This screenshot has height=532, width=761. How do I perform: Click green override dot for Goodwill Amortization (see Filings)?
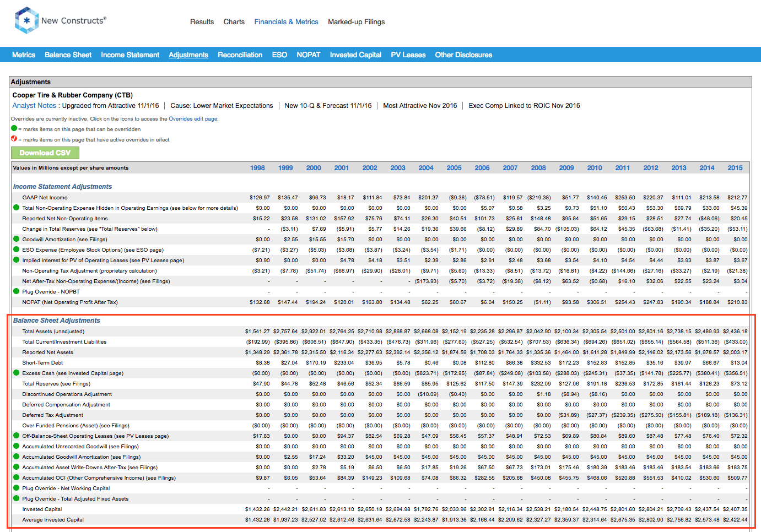click(16, 239)
